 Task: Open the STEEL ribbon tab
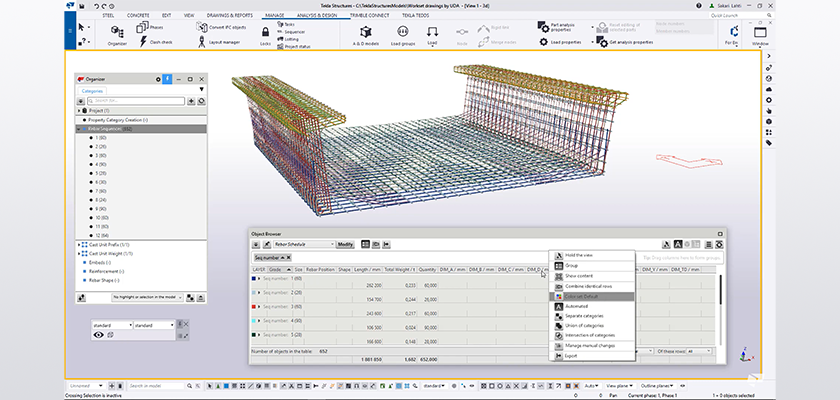(108, 16)
